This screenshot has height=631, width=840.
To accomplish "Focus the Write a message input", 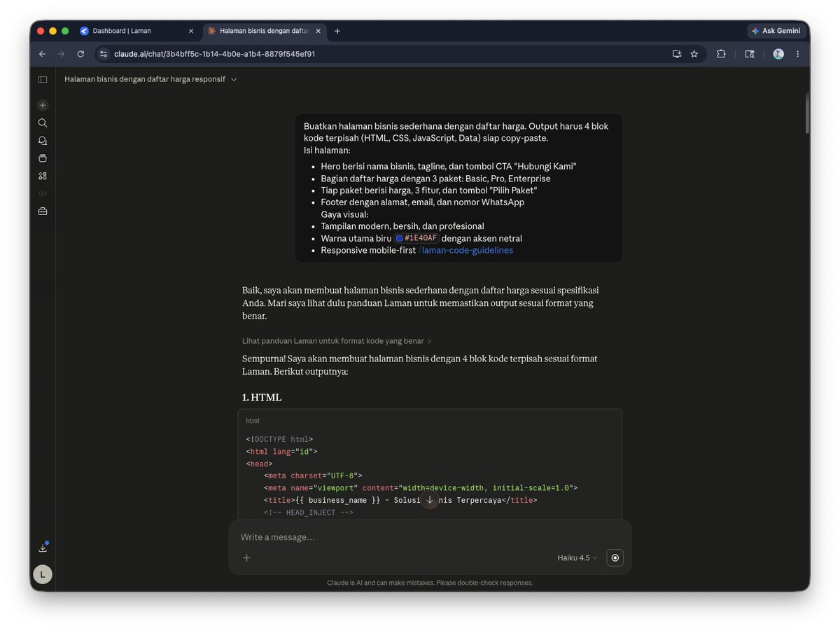I will point(430,537).
